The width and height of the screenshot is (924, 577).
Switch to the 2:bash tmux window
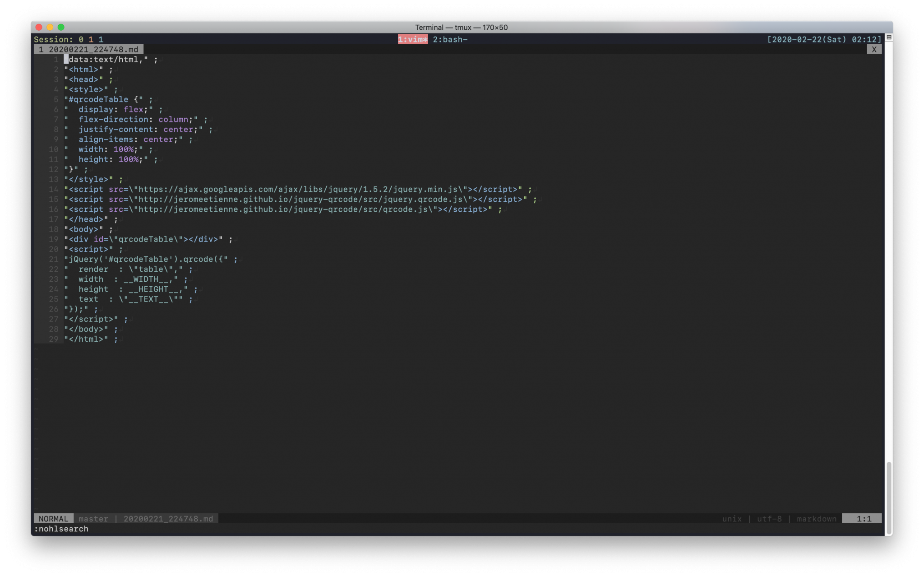(x=450, y=39)
